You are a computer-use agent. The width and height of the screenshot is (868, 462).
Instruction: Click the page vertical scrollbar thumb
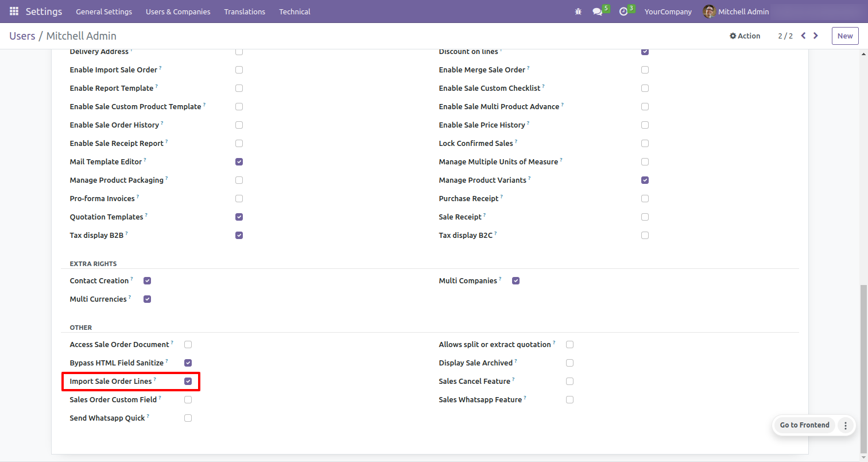[x=864, y=370]
